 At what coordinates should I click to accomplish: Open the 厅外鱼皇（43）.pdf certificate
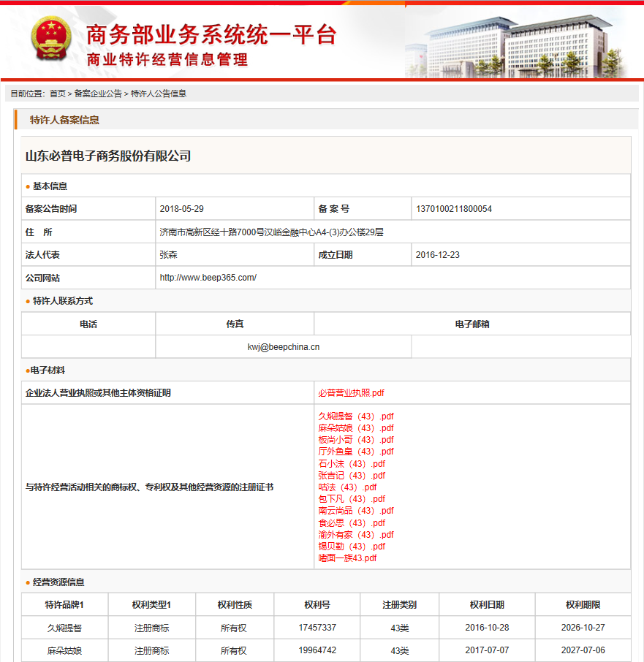356,452
